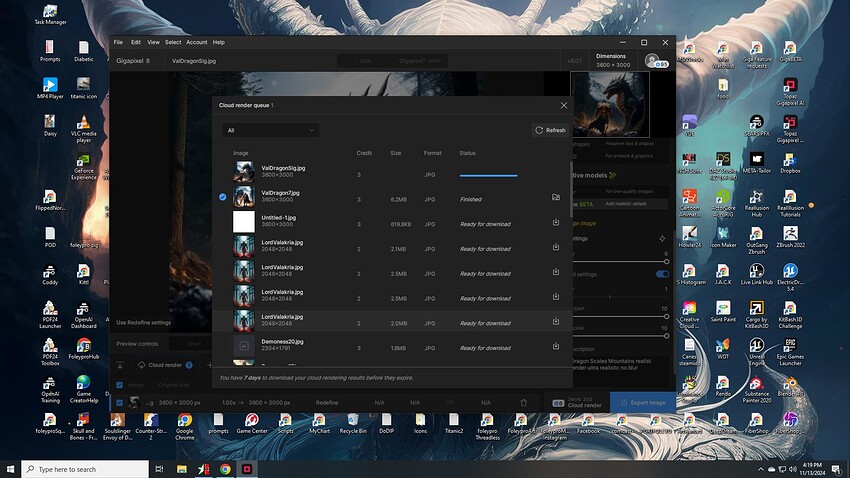The image size is (850, 478).
Task: Click the taskbar search box
Action: tap(85, 469)
